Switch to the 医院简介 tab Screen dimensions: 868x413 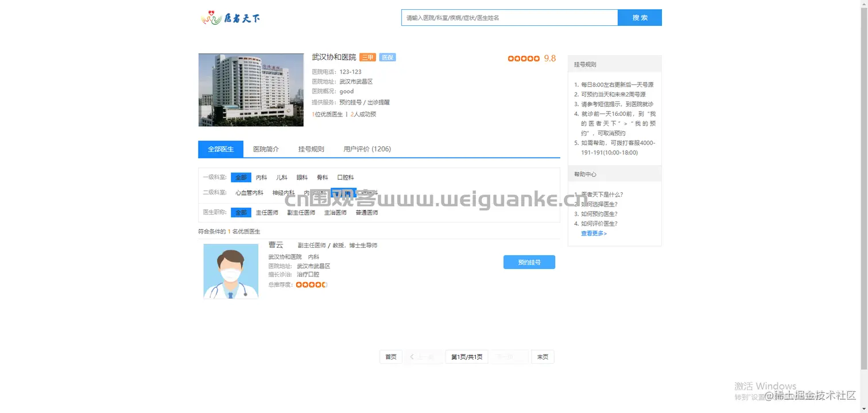pyautogui.click(x=266, y=149)
